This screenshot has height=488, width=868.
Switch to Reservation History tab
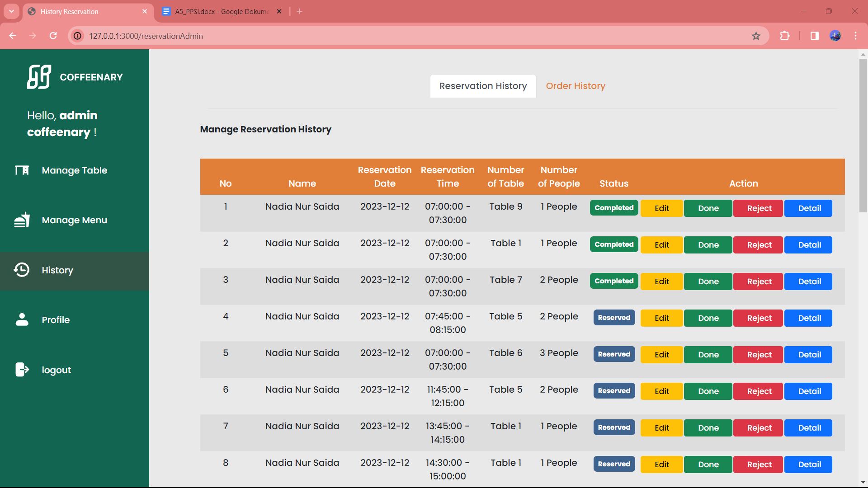[x=483, y=86]
